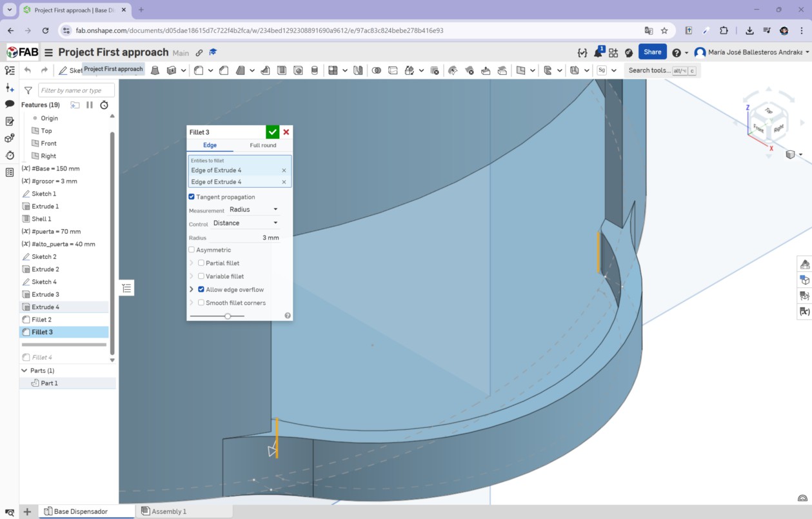Open the variable table braces icon
812x519 pixels.
pyautogui.click(x=582, y=52)
